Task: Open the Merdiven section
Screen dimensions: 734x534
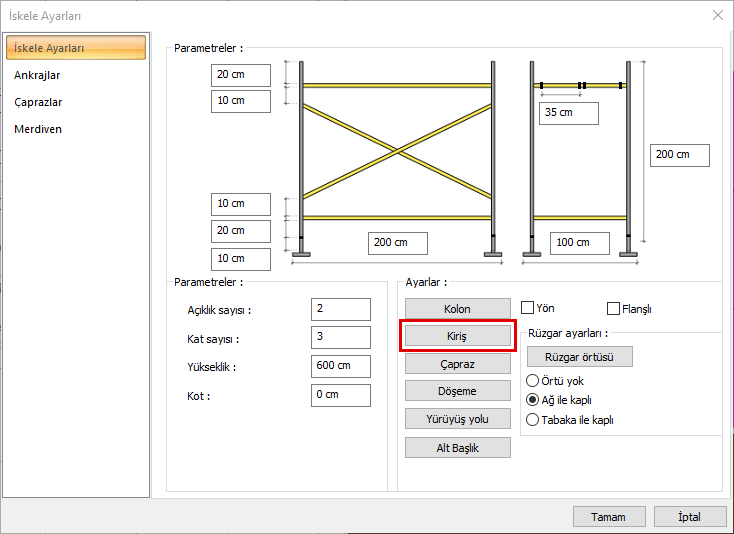Action: [38, 129]
